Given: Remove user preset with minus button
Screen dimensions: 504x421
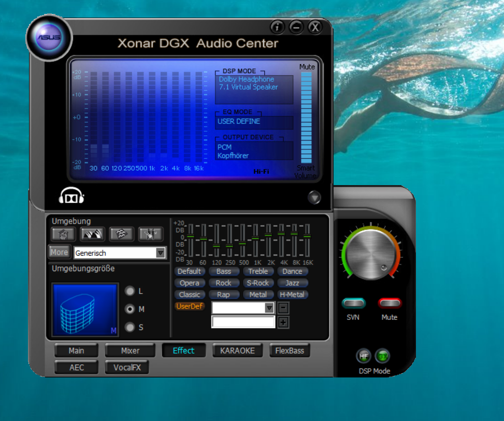Looking at the screenshot, I should [x=283, y=308].
